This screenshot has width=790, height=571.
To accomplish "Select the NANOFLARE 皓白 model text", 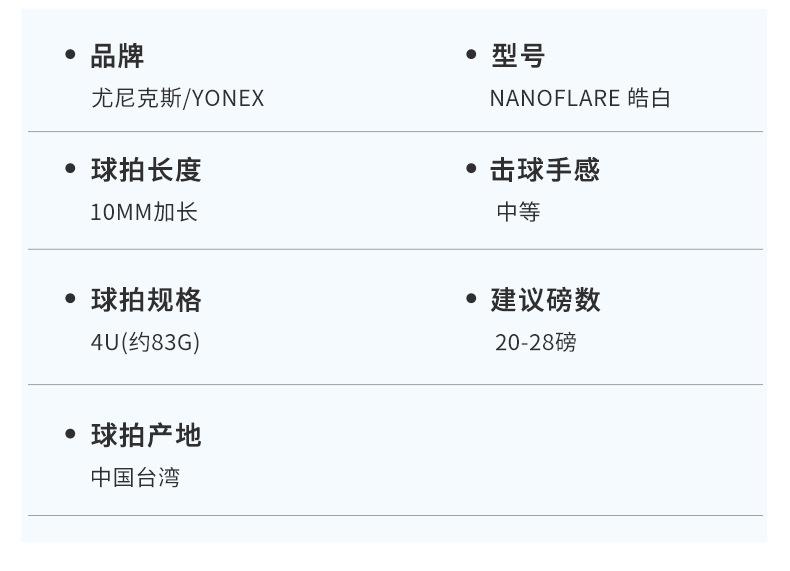I will (580, 98).
